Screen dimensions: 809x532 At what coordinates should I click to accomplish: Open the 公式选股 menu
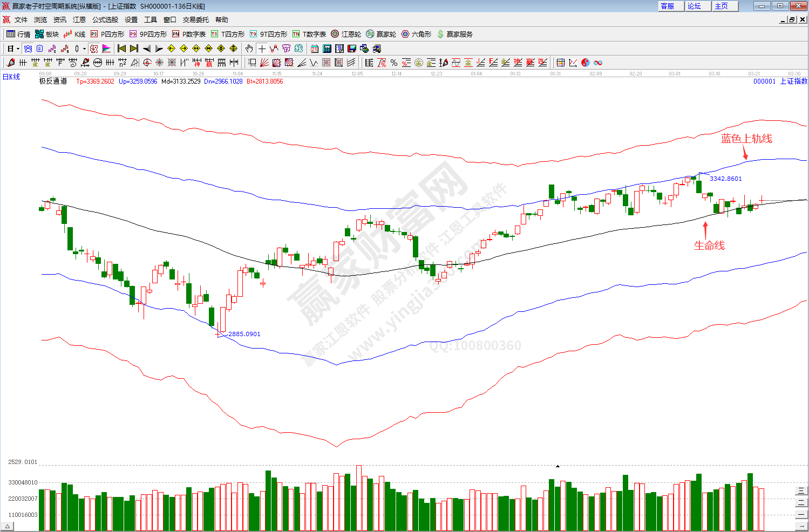[x=105, y=20]
